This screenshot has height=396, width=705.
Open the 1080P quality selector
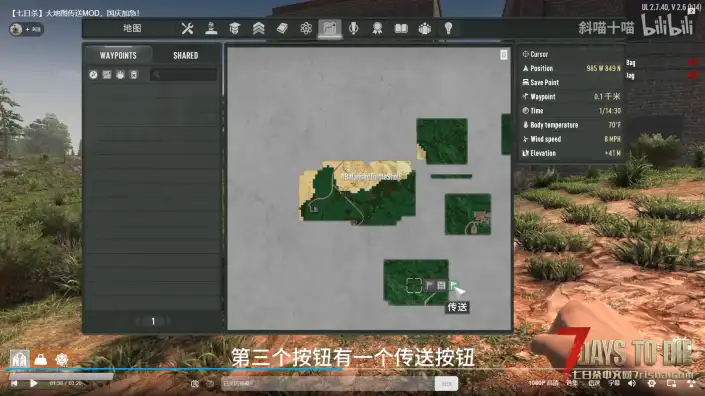point(543,383)
